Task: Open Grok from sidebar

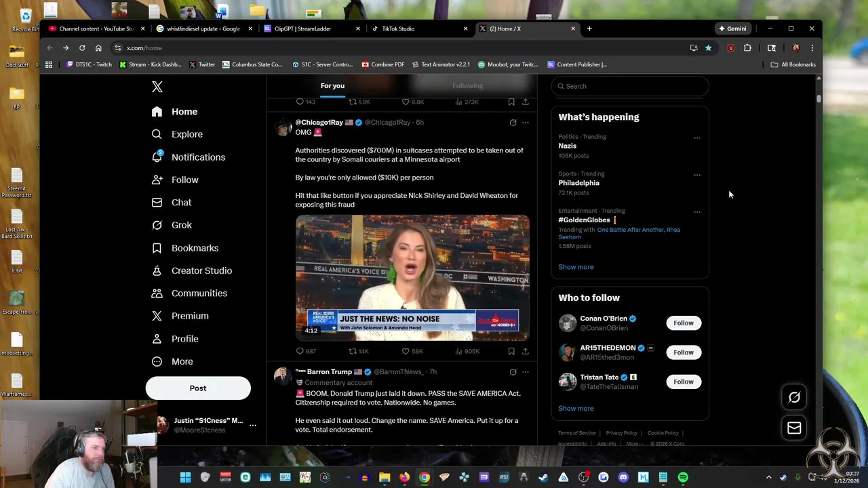Action: point(172,225)
